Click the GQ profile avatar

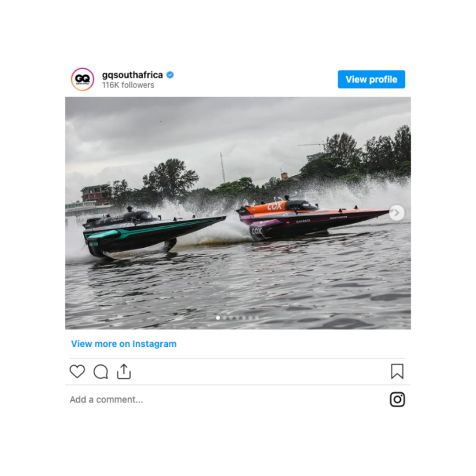pyautogui.click(x=82, y=79)
